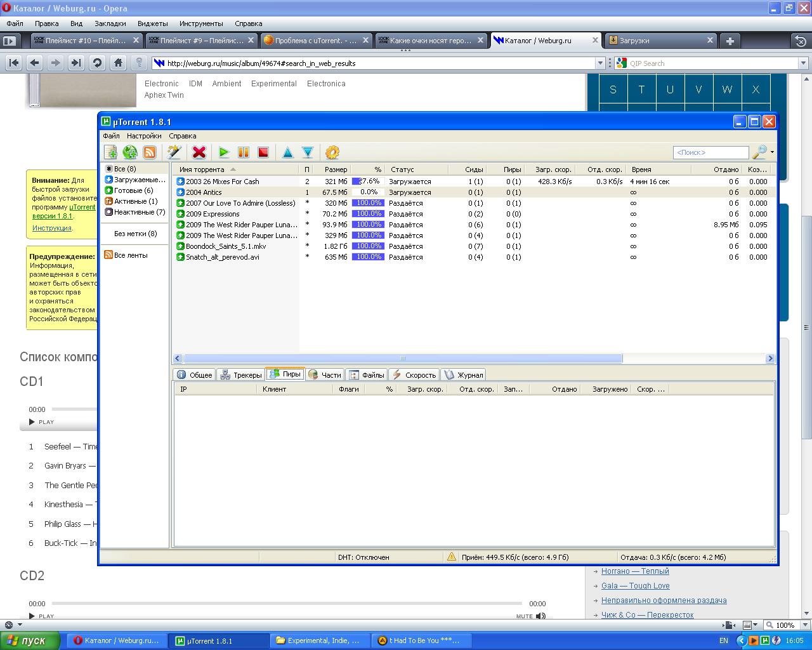Select Все ленты RSS feeds item

(126, 255)
